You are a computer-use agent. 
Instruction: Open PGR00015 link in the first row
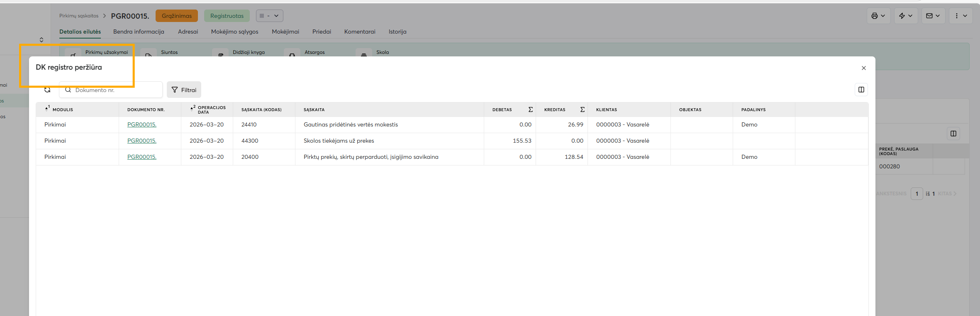(x=141, y=124)
